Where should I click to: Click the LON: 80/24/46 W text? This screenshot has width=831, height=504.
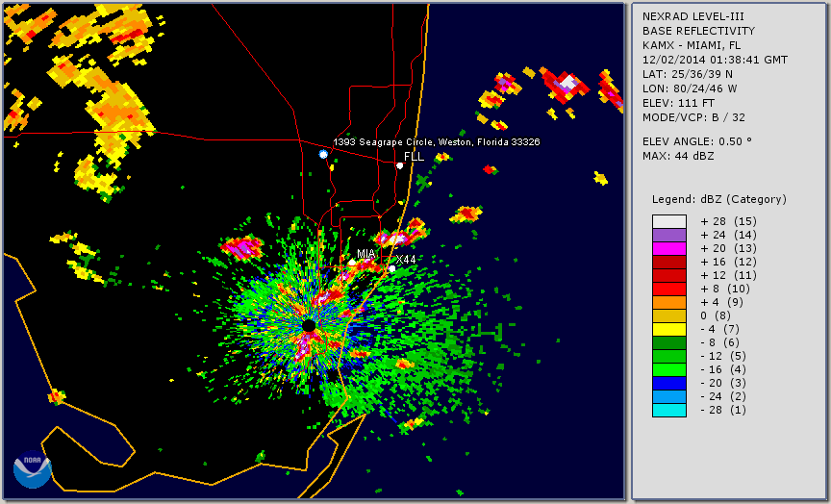point(690,88)
